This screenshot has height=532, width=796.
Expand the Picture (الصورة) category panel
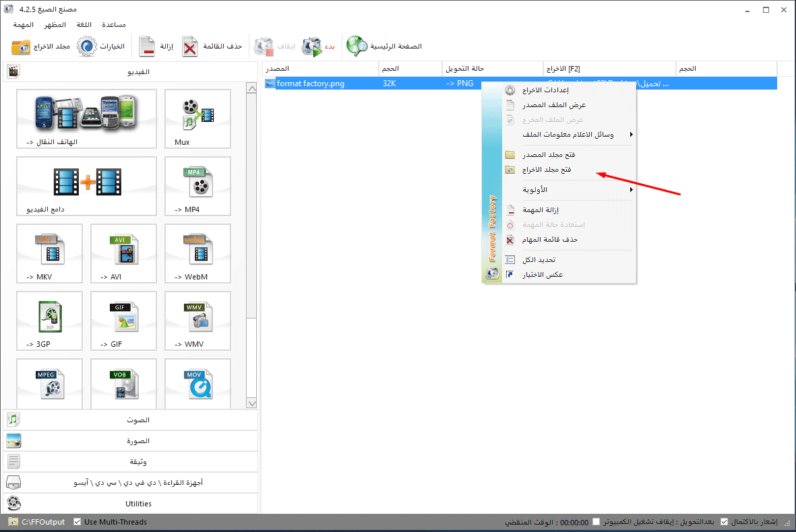(130, 441)
